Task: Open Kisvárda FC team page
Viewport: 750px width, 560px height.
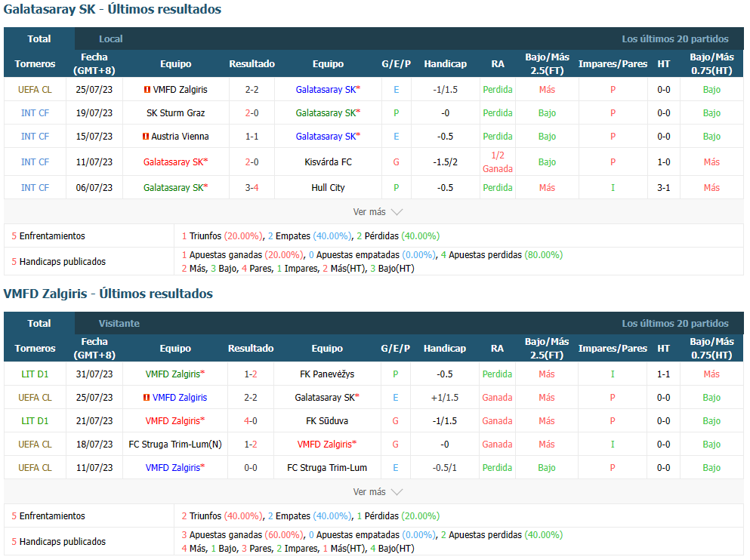Action: 328,162
